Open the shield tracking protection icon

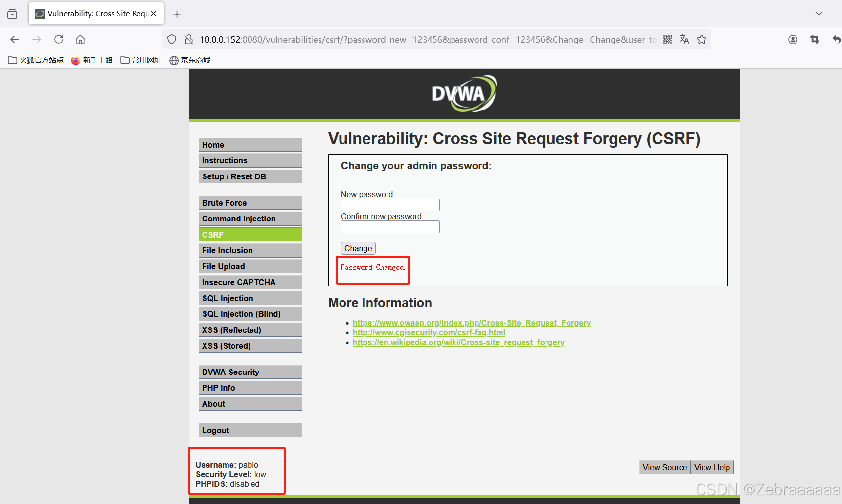pyautogui.click(x=172, y=39)
